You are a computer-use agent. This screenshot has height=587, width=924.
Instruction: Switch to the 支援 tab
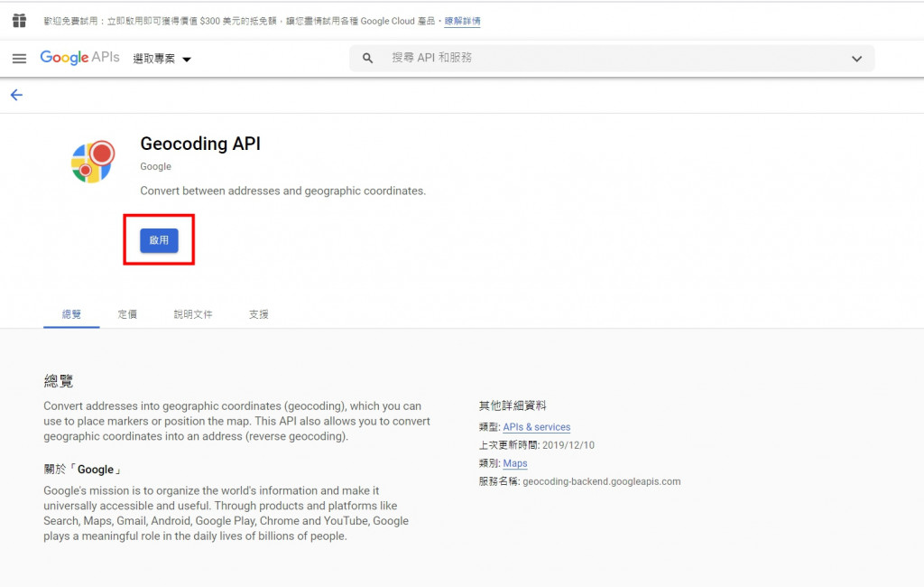[x=259, y=314]
